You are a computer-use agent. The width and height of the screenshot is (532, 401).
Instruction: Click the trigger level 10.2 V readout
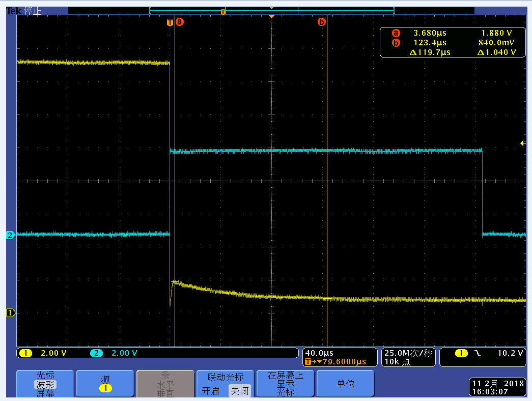(x=511, y=353)
